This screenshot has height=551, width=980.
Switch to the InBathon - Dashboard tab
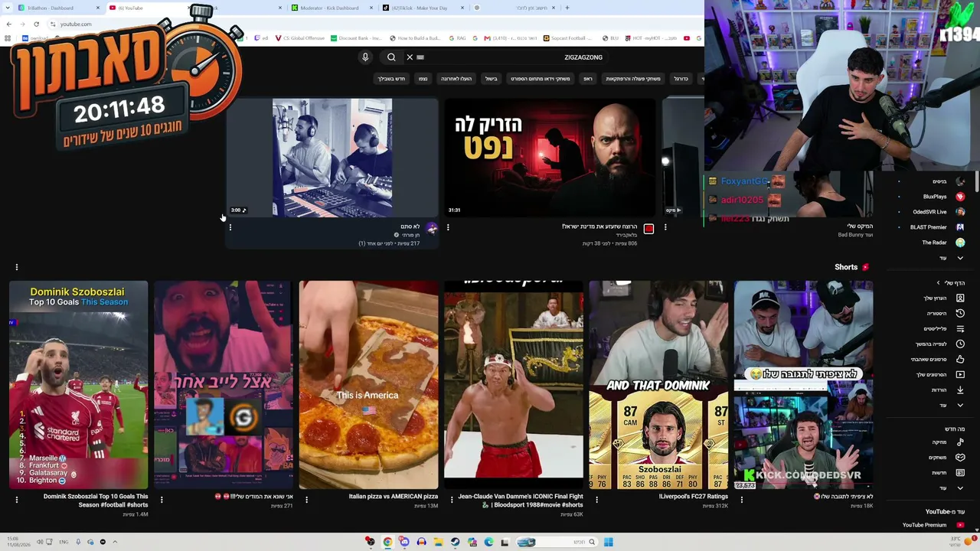[x=60, y=8]
